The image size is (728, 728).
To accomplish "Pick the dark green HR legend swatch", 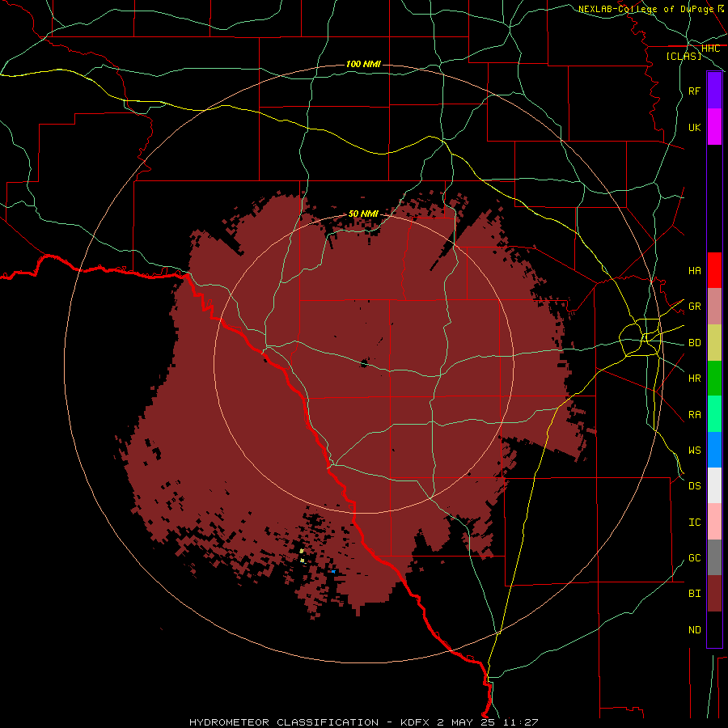I will [714, 379].
